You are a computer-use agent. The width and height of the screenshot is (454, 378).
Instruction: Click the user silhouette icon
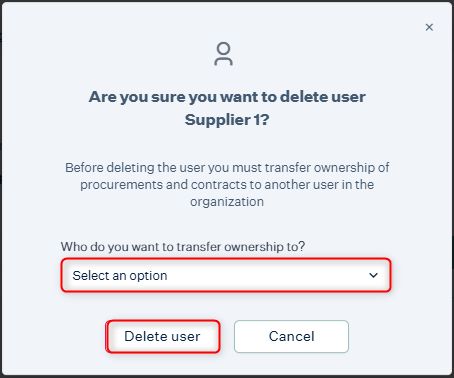click(x=223, y=54)
